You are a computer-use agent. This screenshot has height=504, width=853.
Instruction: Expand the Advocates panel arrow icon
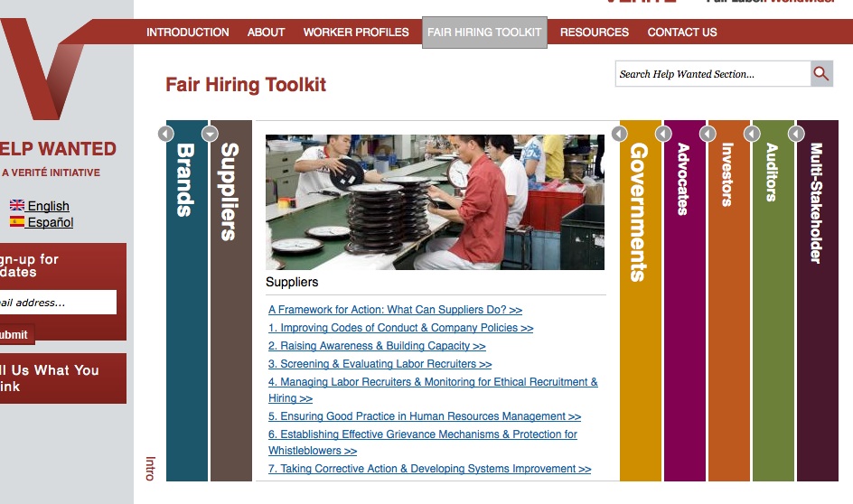pos(663,134)
